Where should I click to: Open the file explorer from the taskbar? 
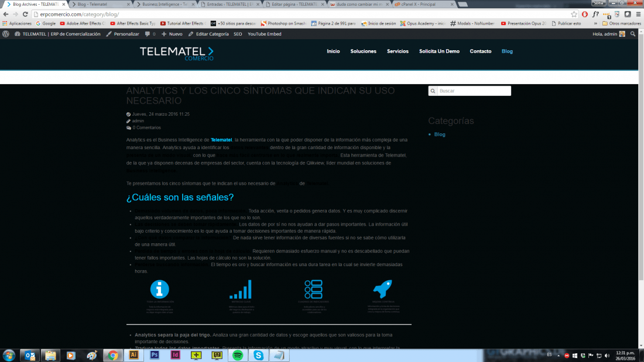tap(50, 356)
